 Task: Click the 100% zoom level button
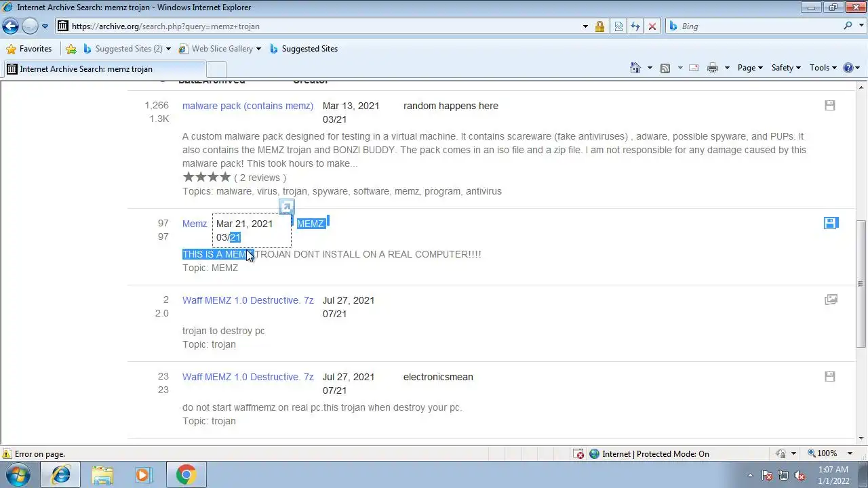(822, 453)
